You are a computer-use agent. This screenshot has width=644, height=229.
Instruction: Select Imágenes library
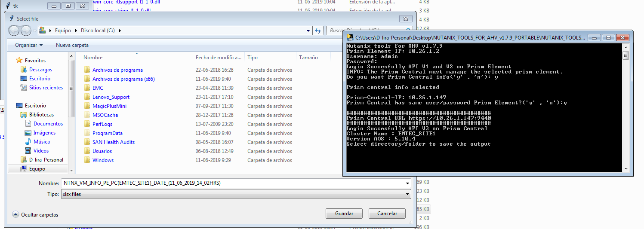pos(45,133)
